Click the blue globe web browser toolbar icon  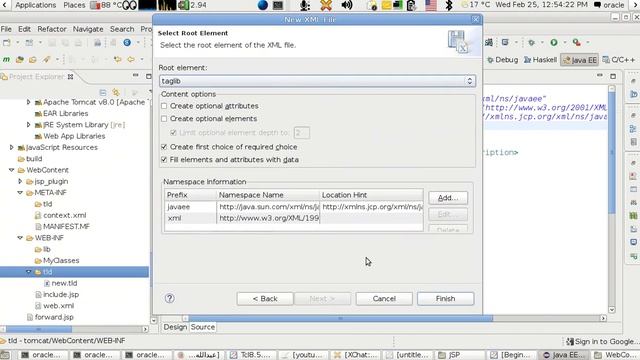(x=127, y=42)
